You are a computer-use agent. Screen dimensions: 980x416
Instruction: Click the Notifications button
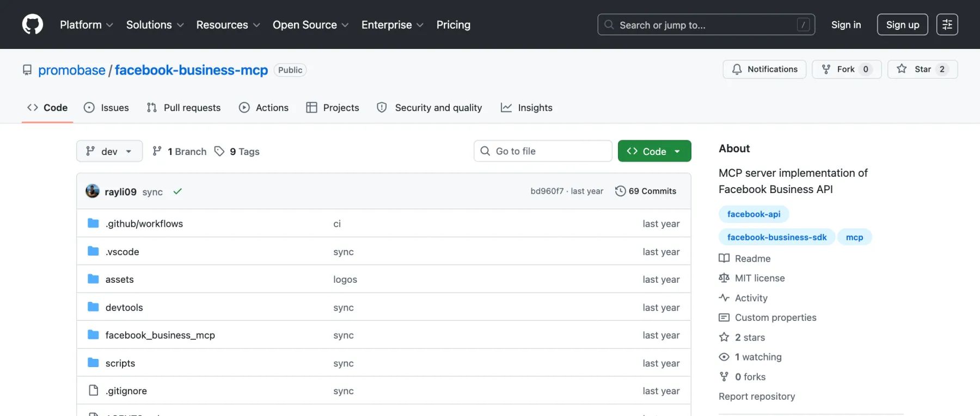click(x=764, y=69)
